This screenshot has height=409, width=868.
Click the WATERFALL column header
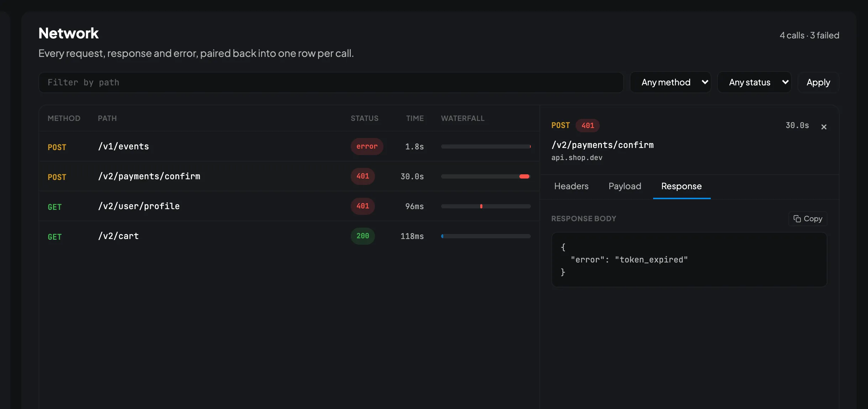[463, 118]
